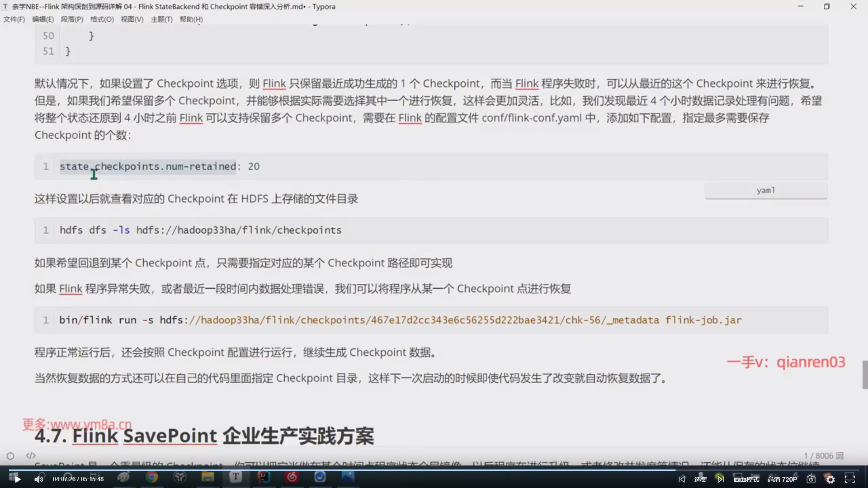
Task: Click the video play button
Action: [18, 479]
